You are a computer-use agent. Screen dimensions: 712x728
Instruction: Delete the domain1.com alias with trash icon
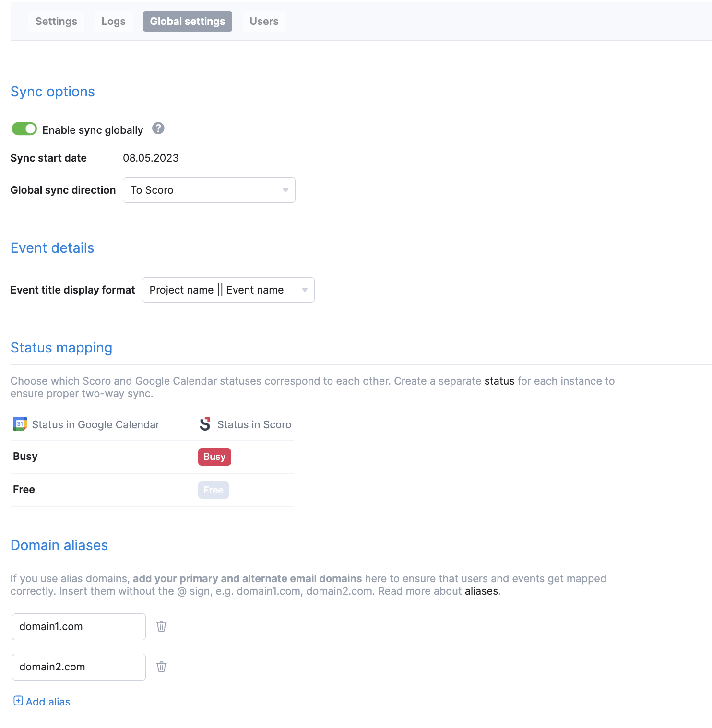162,626
